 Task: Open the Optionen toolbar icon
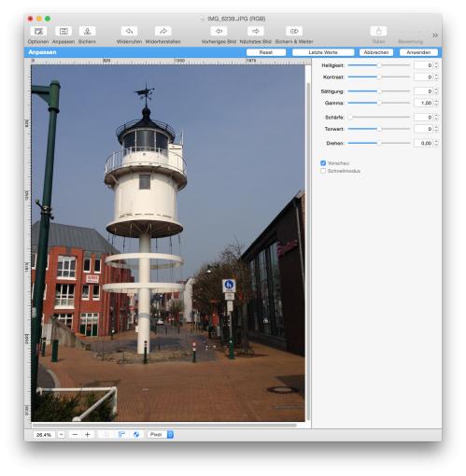click(38, 31)
